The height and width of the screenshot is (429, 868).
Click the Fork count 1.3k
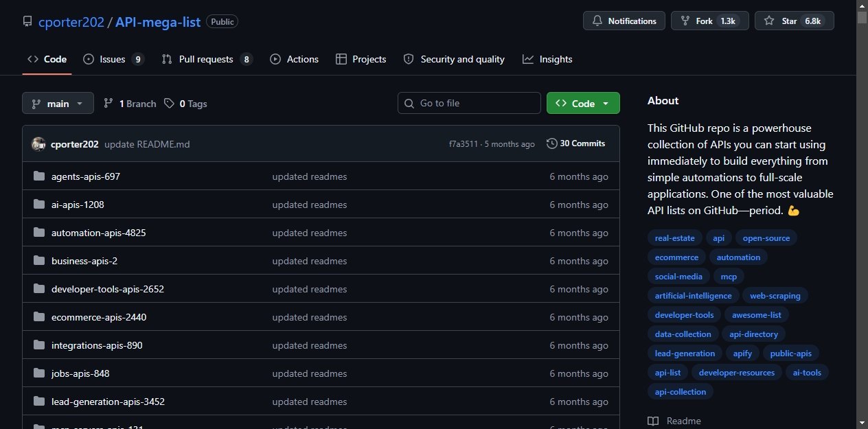pyautogui.click(x=728, y=21)
